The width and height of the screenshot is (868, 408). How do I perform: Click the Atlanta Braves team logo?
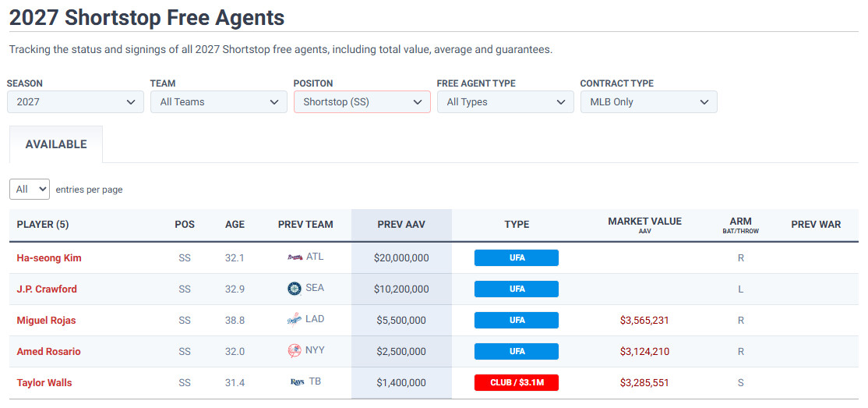295,257
